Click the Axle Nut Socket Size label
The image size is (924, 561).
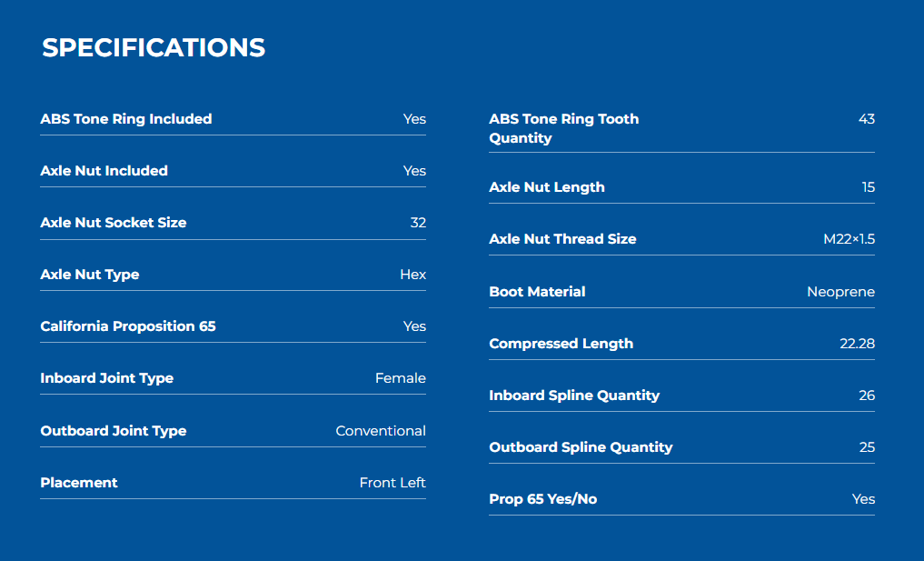pyautogui.click(x=114, y=223)
